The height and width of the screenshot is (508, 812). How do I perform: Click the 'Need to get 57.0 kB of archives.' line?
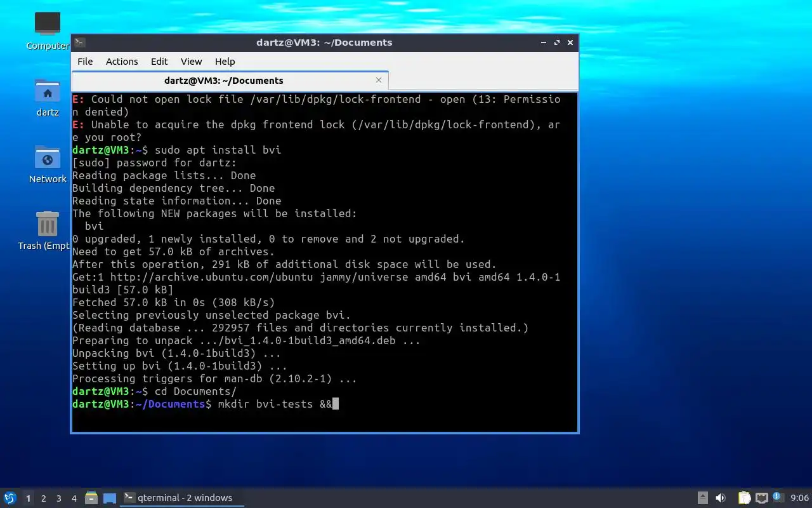click(x=173, y=251)
